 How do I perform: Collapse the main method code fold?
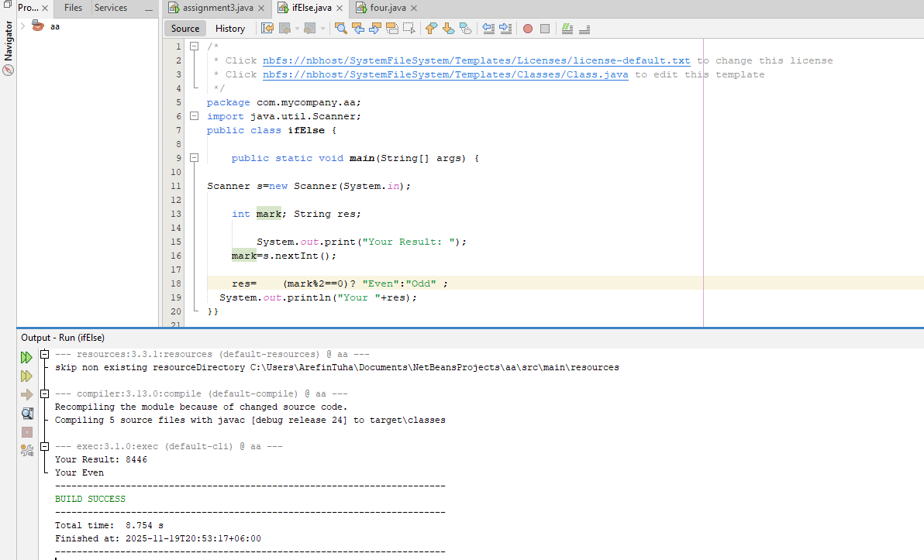(194, 157)
